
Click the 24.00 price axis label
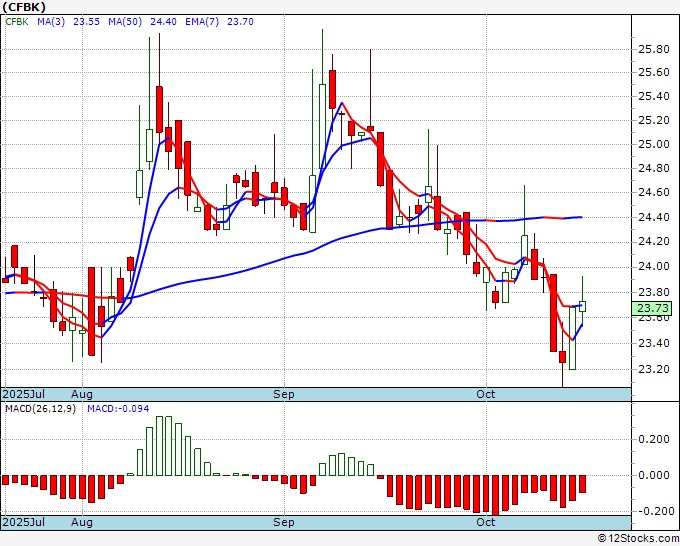point(654,266)
